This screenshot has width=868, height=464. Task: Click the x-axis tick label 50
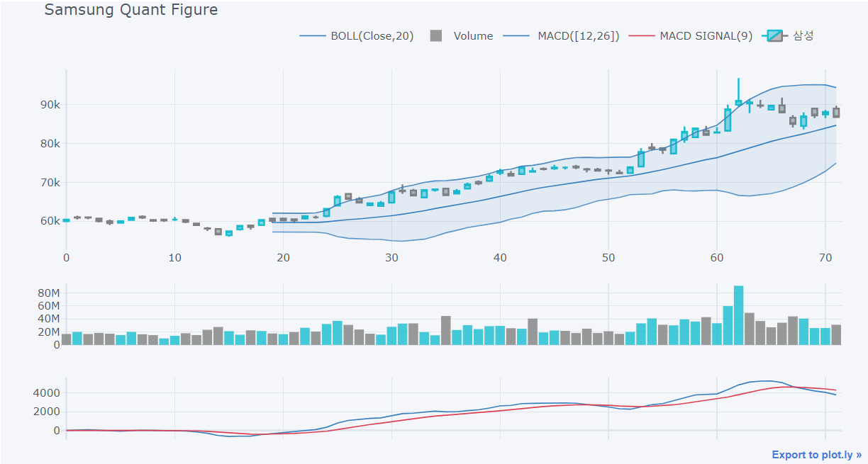[x=608, y=258]
